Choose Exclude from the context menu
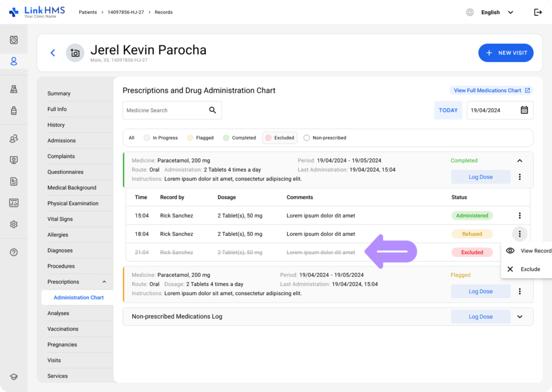Image resolution: width=552 pixels, height=392 pixels. (529, 269)
